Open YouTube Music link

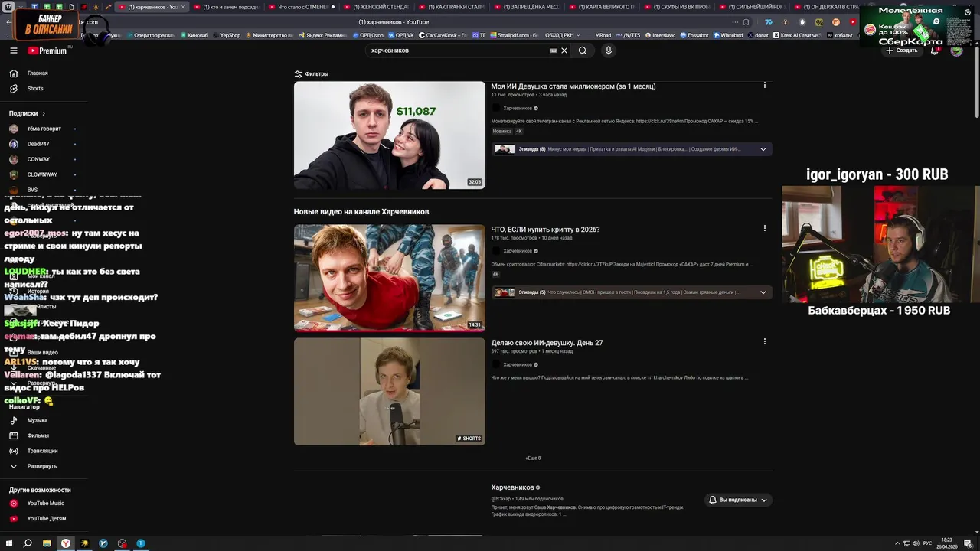(45, 504)
